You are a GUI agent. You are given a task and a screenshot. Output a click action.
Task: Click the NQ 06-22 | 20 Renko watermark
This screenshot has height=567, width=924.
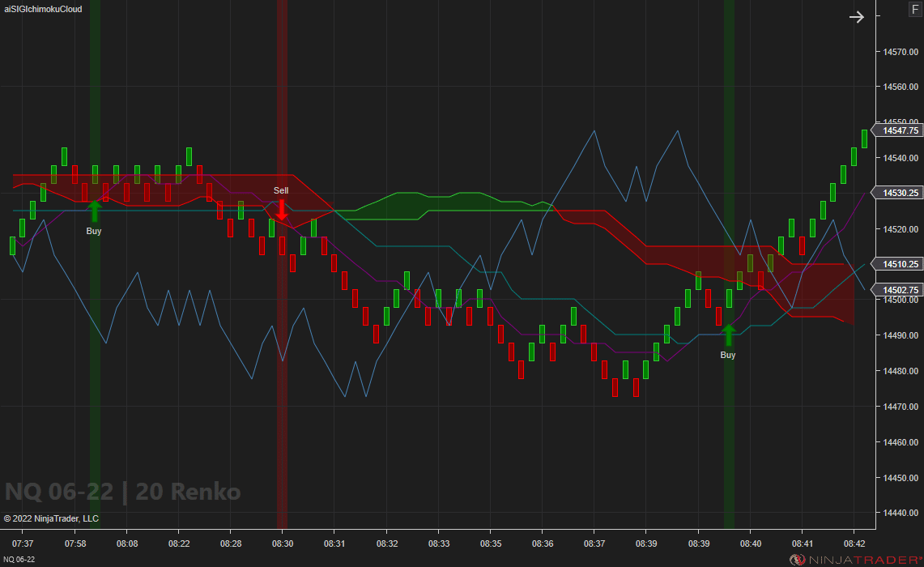tap(121, 491)
